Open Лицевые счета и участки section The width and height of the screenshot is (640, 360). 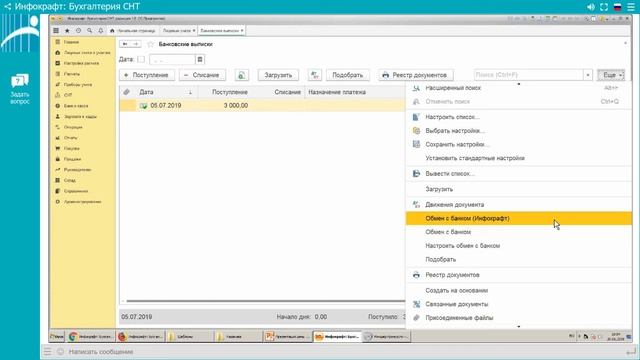coord(83,53)
